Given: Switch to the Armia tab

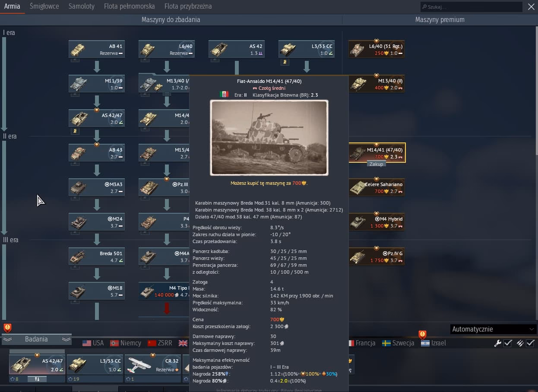Looking at the screenshot, I should (12, 6).
